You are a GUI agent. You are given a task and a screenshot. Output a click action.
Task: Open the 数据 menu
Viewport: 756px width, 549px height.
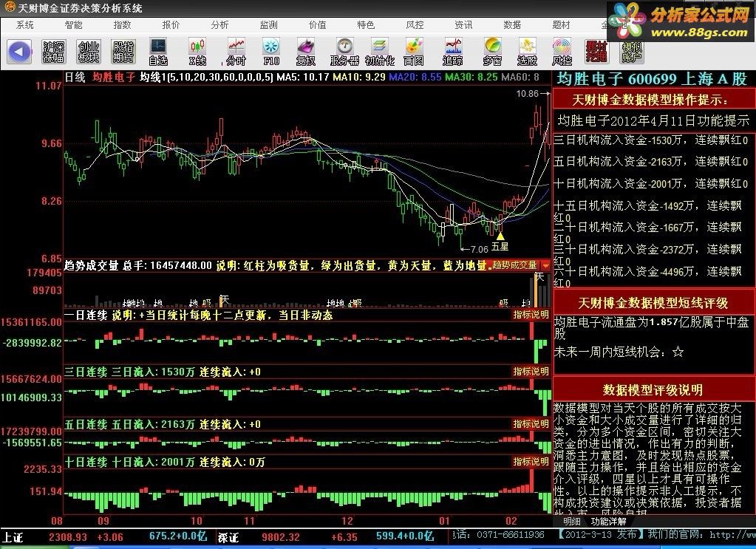[x=512, y=24]
